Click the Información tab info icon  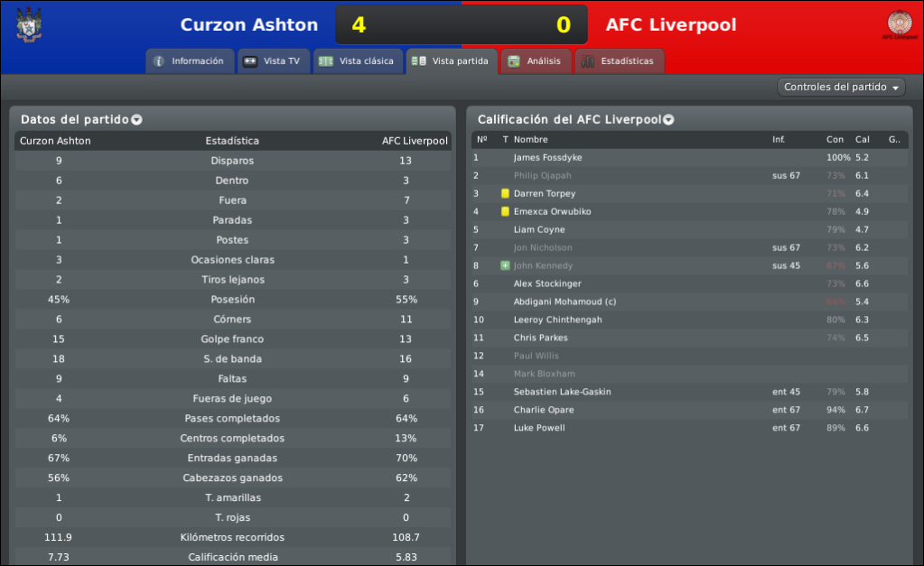(159, 61)
